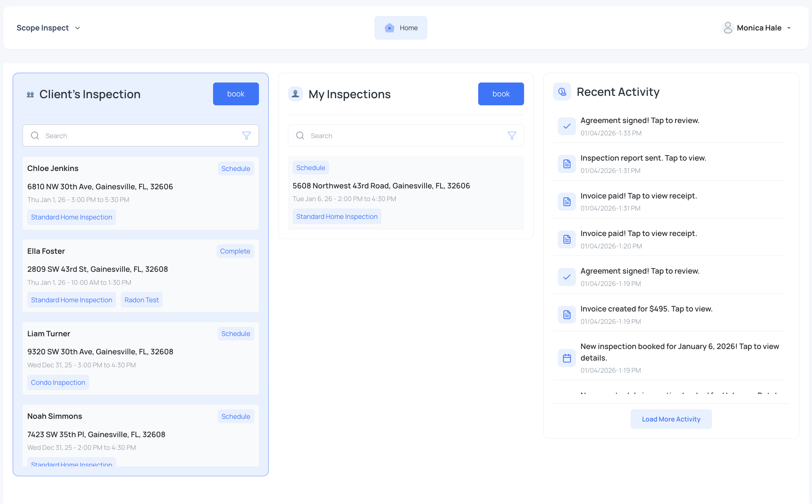Click Monica Hale's profile avatar
The height and width of the screenshot is (504, 812).
[728, 28]
